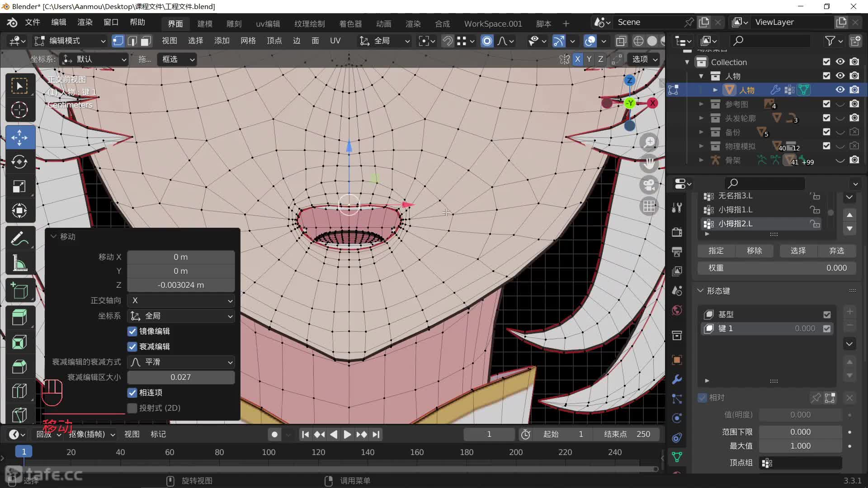
Task: Click the viewport zoom magnifier icon
Action: [649, 142]
